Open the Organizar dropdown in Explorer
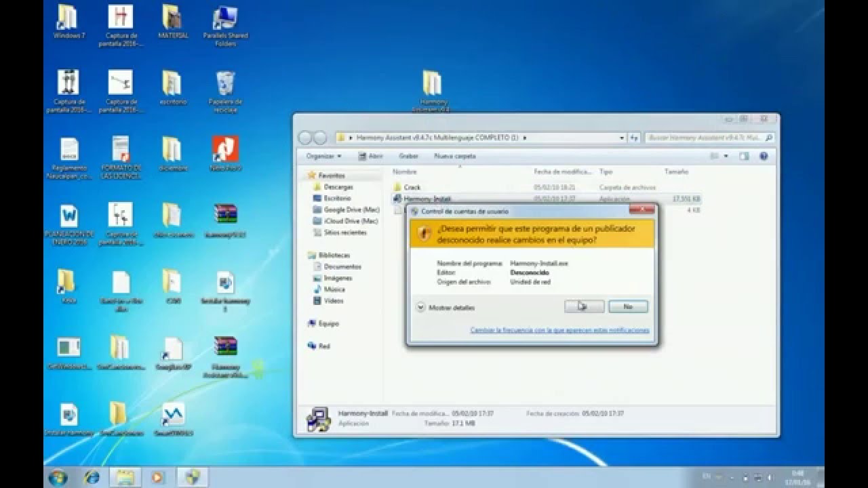Image resolution: width=868 pixels, height=488 pixels. (x=323, y=156)
